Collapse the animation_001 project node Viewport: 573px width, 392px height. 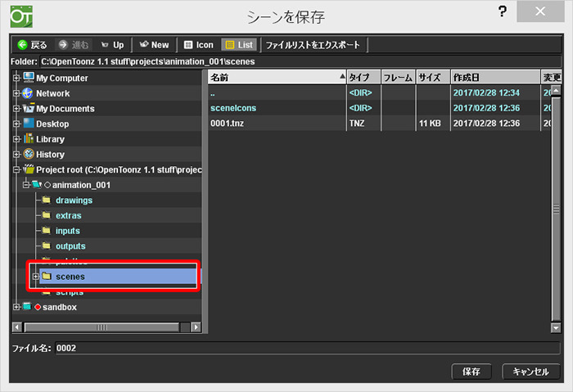[26, 185]
